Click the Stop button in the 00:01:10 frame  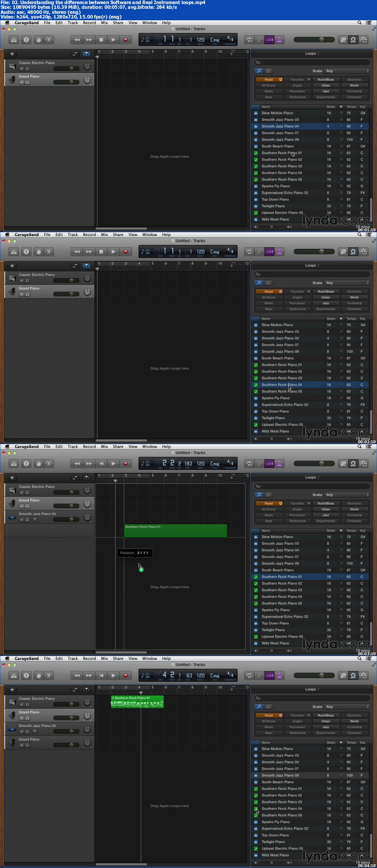101,40
